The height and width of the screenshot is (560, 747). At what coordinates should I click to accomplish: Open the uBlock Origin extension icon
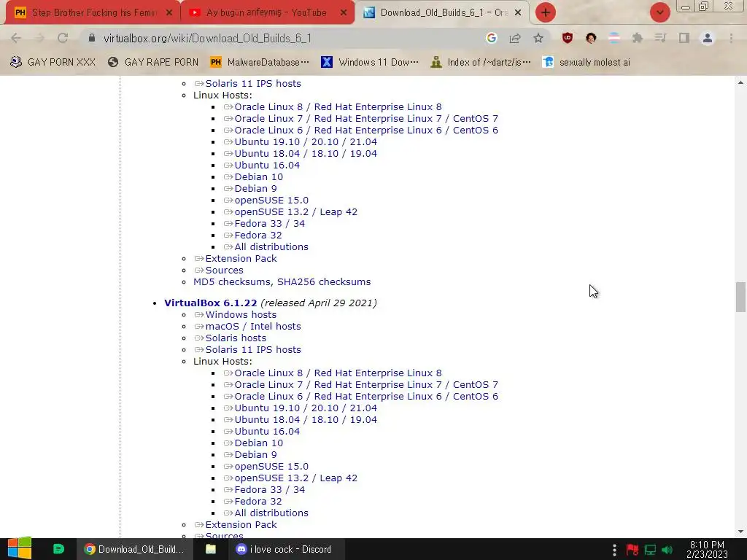point(568,38)
